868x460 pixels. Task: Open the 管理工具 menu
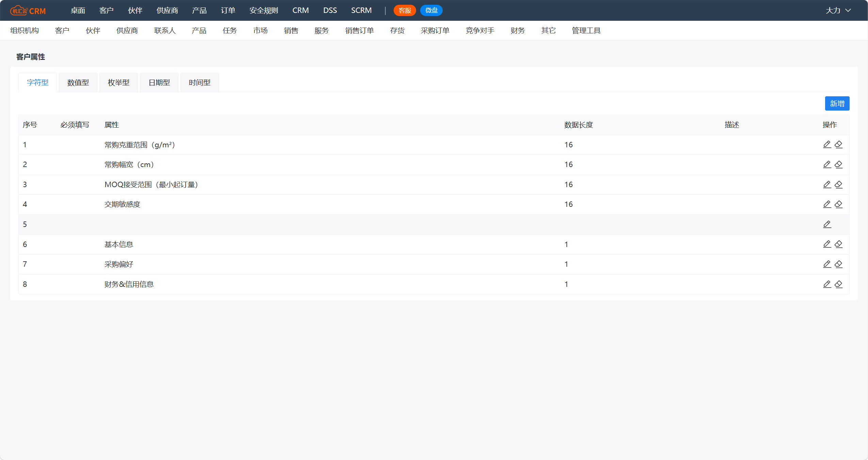pos(586,31)
